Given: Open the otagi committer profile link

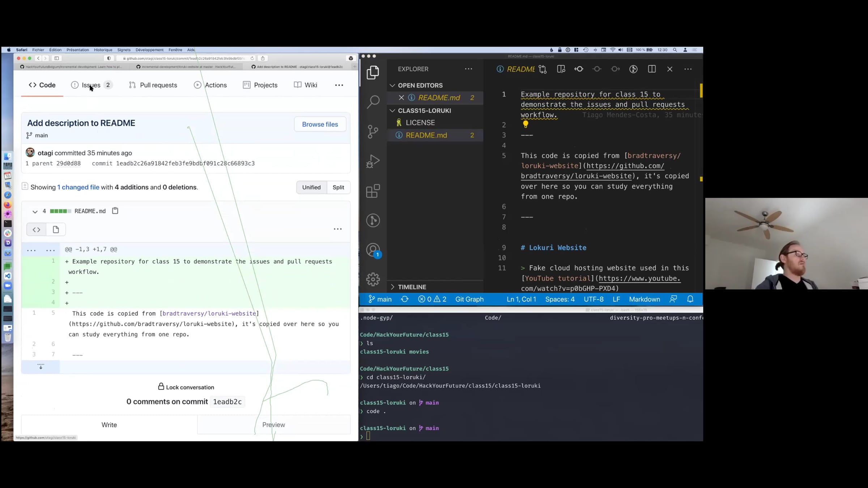Looking at the screenshot, I should pyautogui.click(x=45, y=153).
